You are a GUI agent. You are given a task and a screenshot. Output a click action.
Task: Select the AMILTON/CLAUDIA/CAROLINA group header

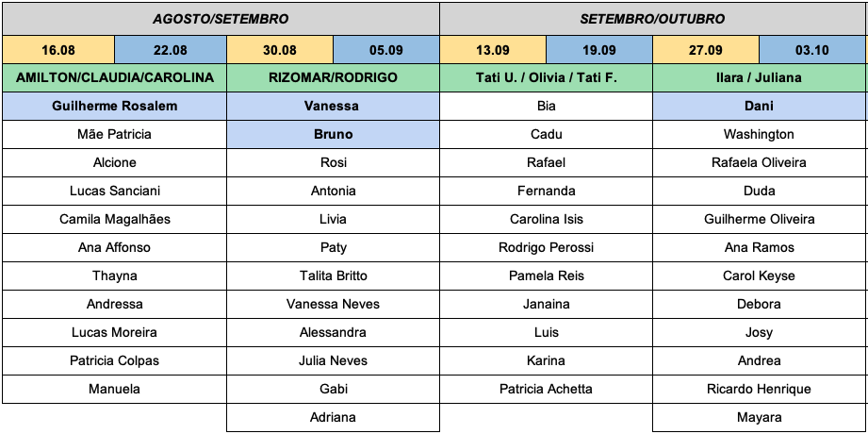pyautogui.click(x=115, y=77)
